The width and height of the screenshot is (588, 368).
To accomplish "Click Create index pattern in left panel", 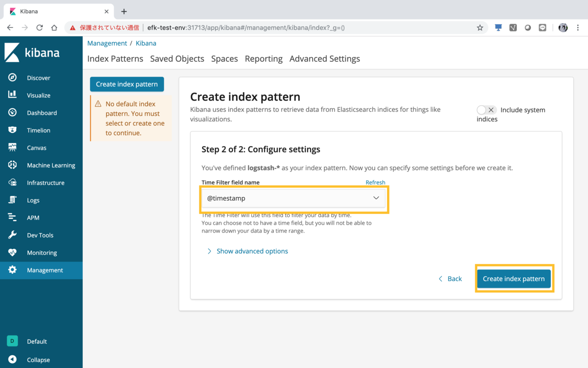I will (127, 84).
